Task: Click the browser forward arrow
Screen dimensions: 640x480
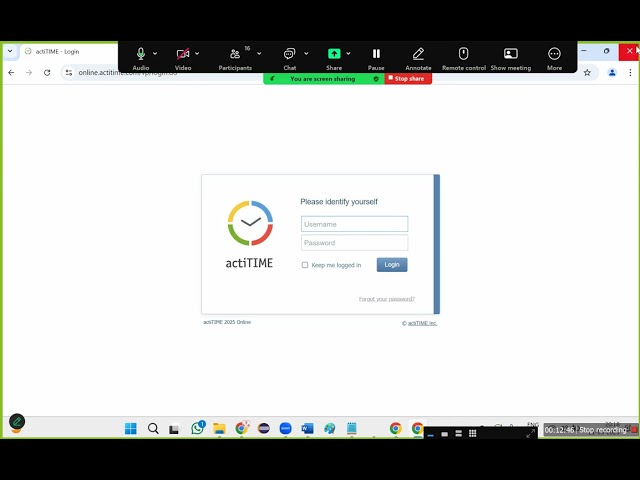Action: [29, 73]
